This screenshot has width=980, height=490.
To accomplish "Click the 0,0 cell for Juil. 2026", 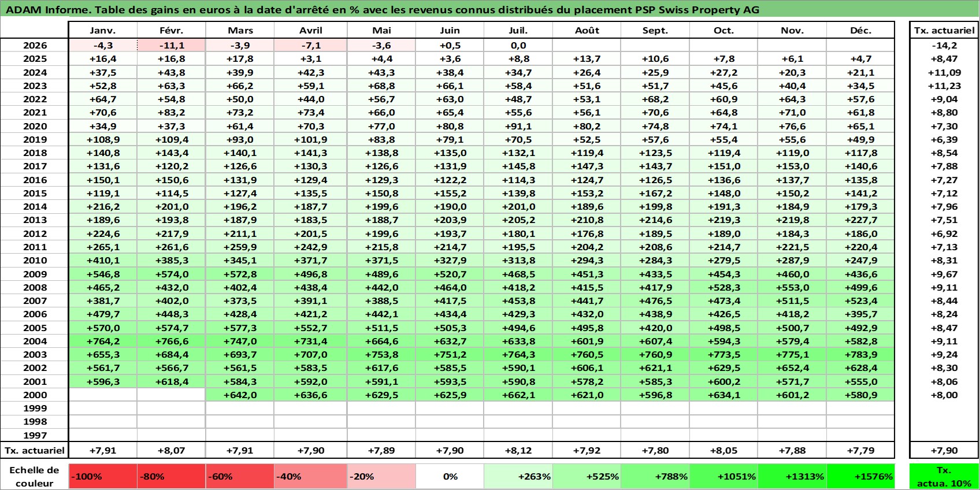I will point(518,46).
